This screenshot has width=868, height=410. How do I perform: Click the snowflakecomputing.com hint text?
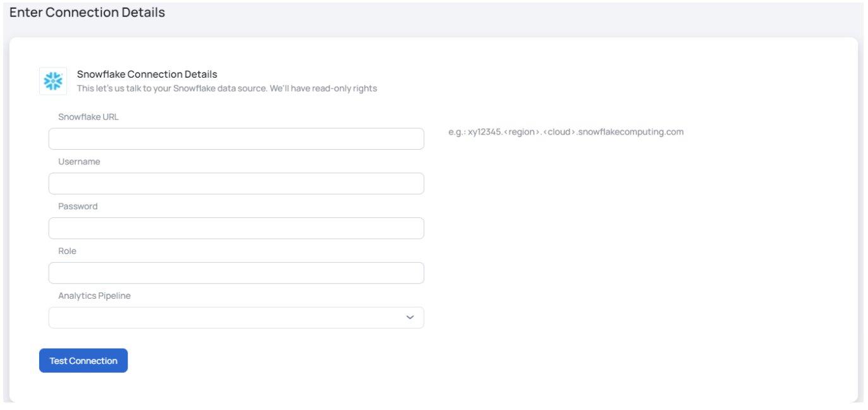(x=631, y=133)
